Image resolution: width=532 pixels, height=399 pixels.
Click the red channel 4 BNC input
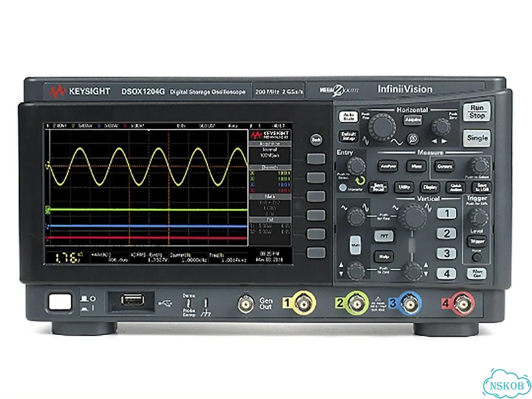(463, 304)
